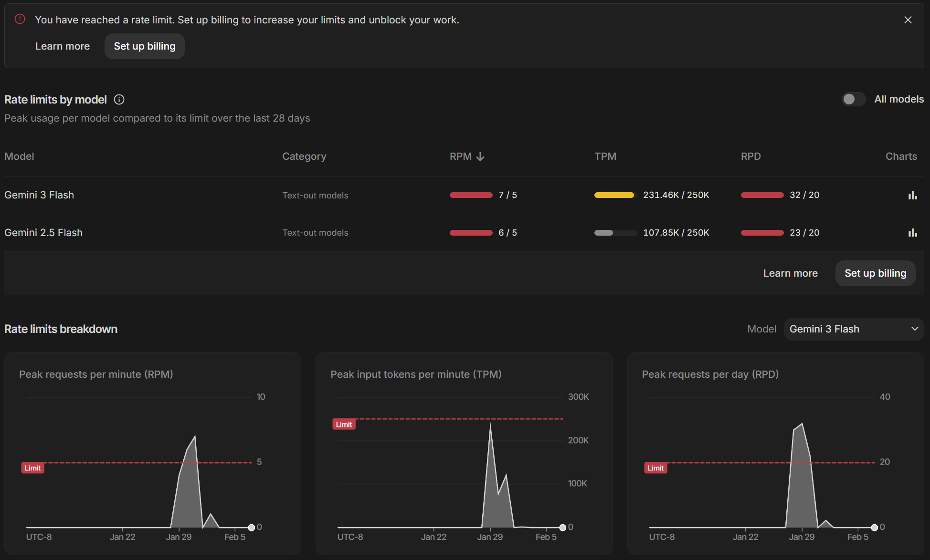930x560 pixels.
Task: Select the Gemini 3 Flash table row
Action: tap(39, 195)
